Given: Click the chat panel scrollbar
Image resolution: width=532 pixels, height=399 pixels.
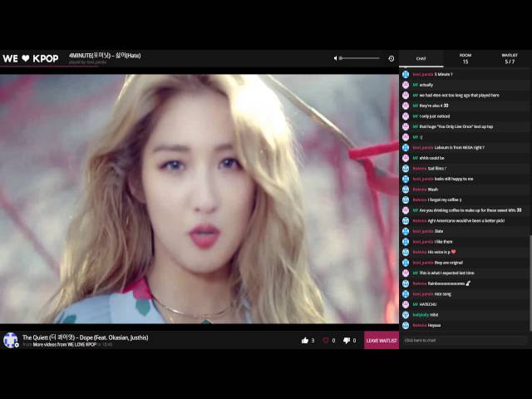Looking at the screenshot, I should (x=530, y=283).
